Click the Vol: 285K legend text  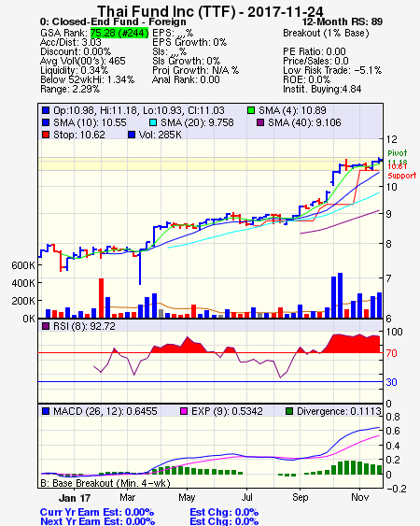click(x=161, y=135)
